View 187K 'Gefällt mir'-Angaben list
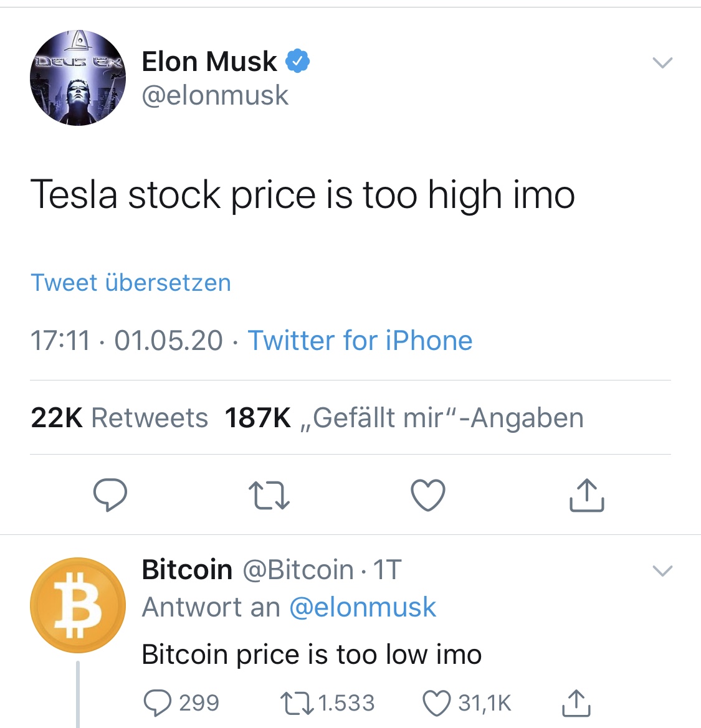 tap(404, 418)
